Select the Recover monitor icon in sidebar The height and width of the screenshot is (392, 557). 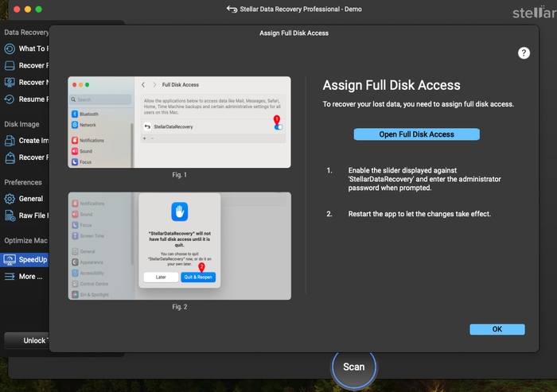pyautogui.click(x=10, y=83)
